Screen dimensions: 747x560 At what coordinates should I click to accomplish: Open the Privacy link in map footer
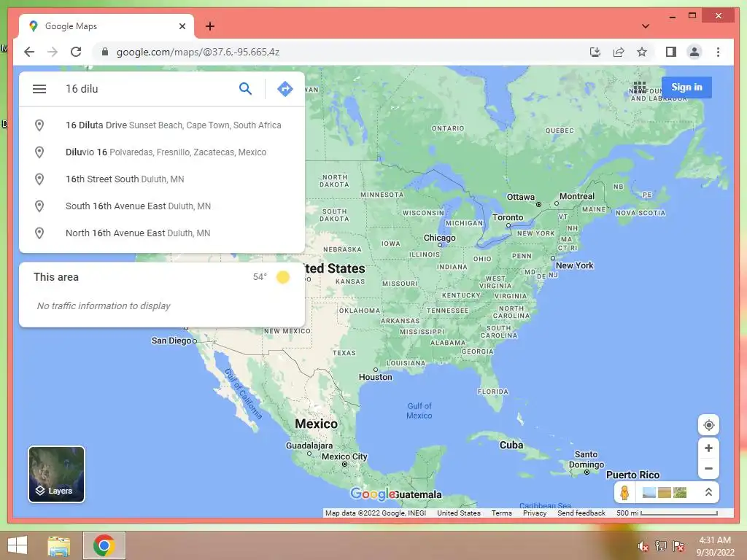pyautogui.click(x=535, y=513)
